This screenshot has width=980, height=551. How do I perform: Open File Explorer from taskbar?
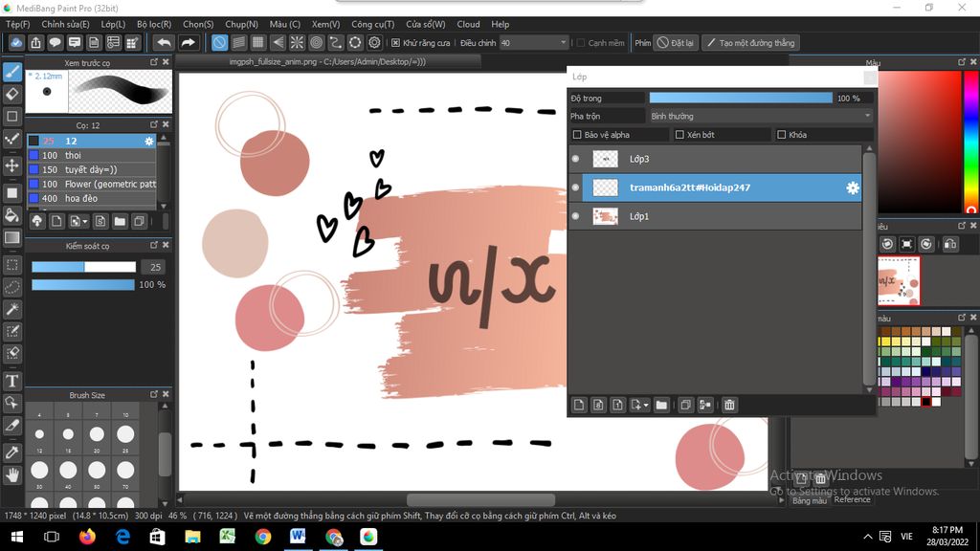click(192, 537)
